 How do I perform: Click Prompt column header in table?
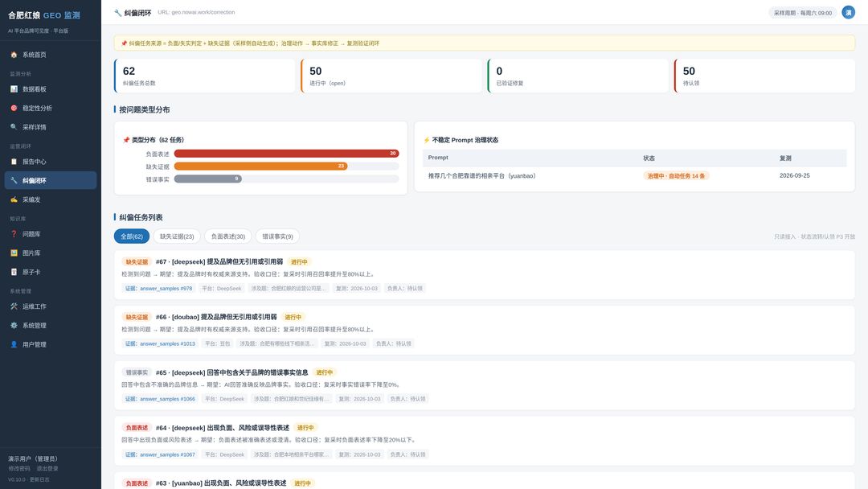click(438, 158)
